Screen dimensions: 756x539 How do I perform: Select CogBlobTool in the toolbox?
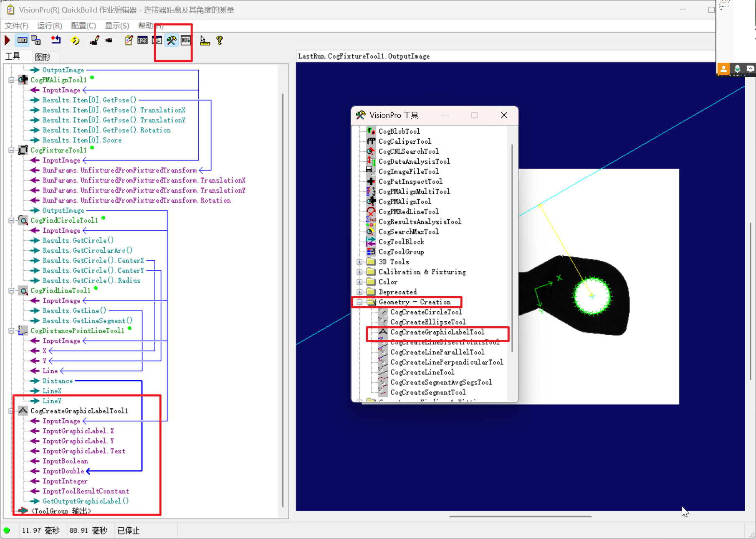[399, 131]
